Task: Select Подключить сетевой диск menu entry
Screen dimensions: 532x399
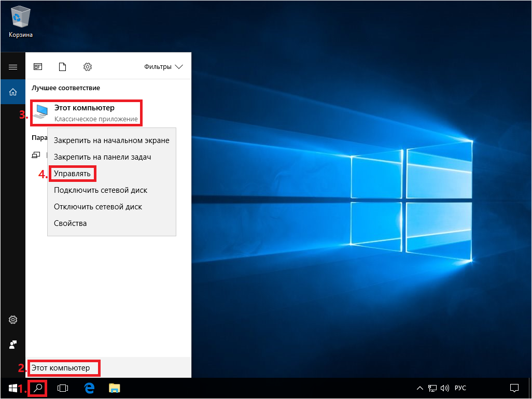Action: [101, 190]
